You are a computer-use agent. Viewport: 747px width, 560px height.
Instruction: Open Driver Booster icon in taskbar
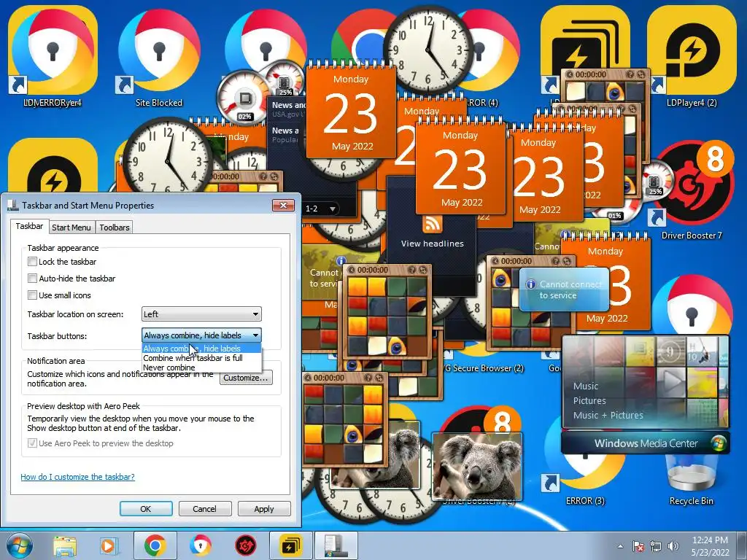246,545
